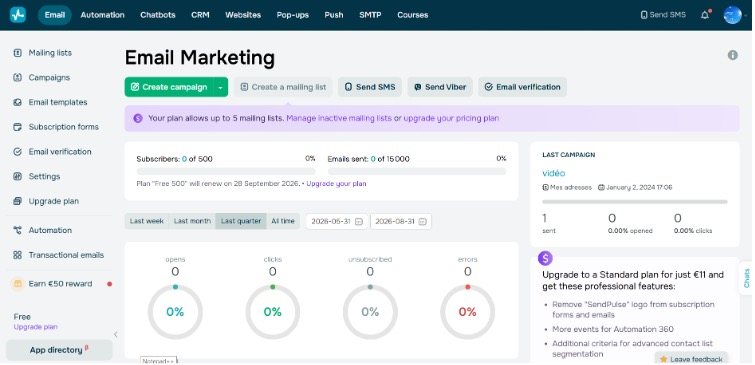Click the Upgrade plan link under Free

pos(36,326)
